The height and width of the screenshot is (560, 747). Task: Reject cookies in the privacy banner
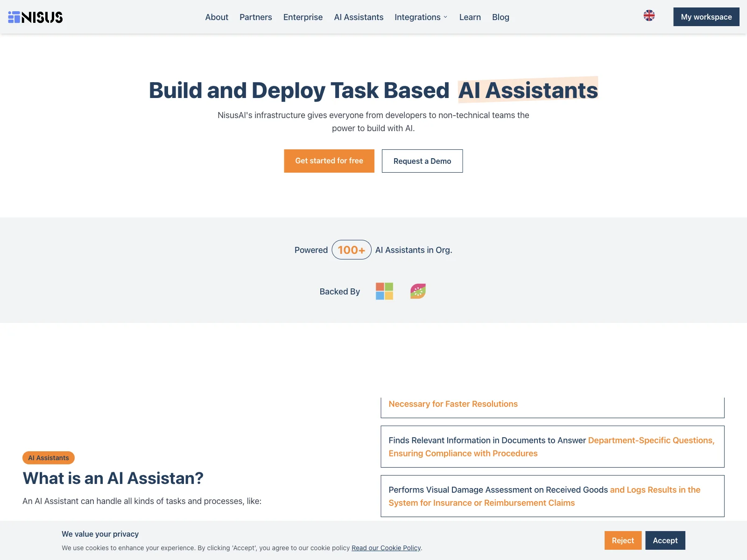coord(623,540)
